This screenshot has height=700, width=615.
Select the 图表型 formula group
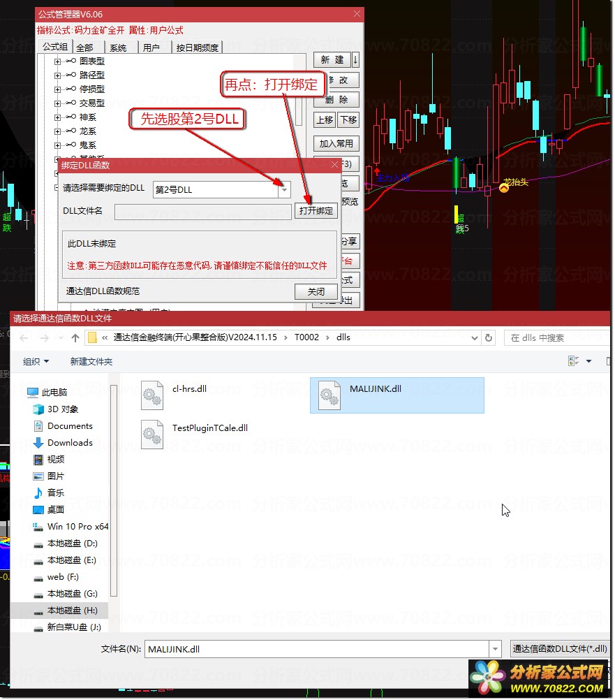click(92, 61)
